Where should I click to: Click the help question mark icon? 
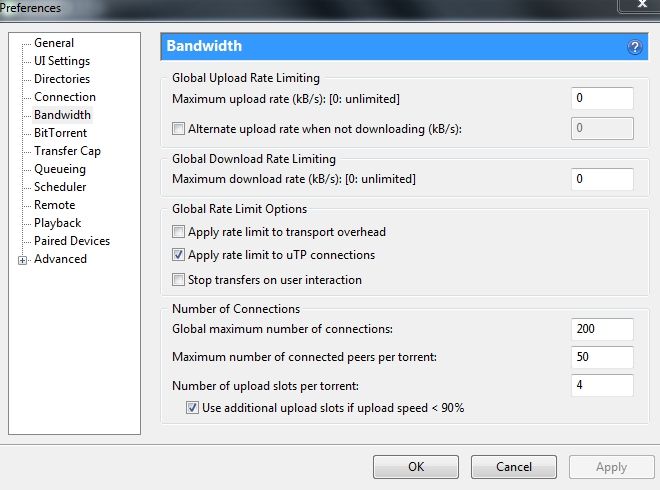(x=634, y=47)
